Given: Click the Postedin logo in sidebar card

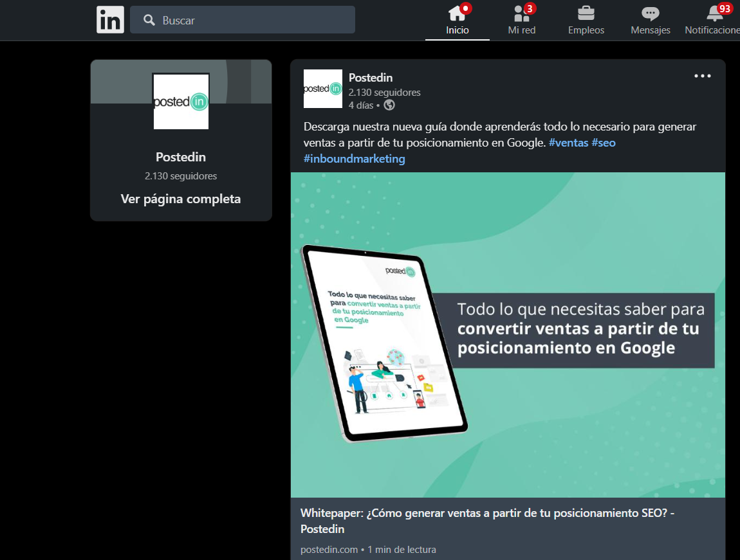Looking at the screenshot, I should [181, 102].
